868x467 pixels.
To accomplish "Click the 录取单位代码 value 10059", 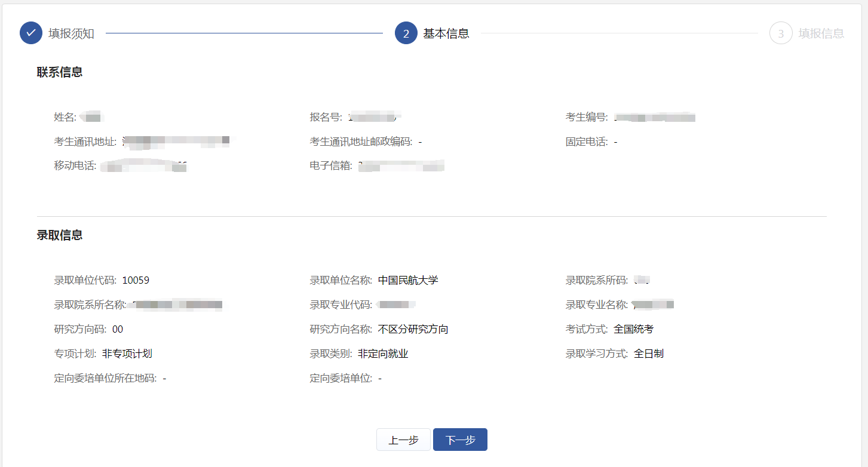I will (136, 280).
